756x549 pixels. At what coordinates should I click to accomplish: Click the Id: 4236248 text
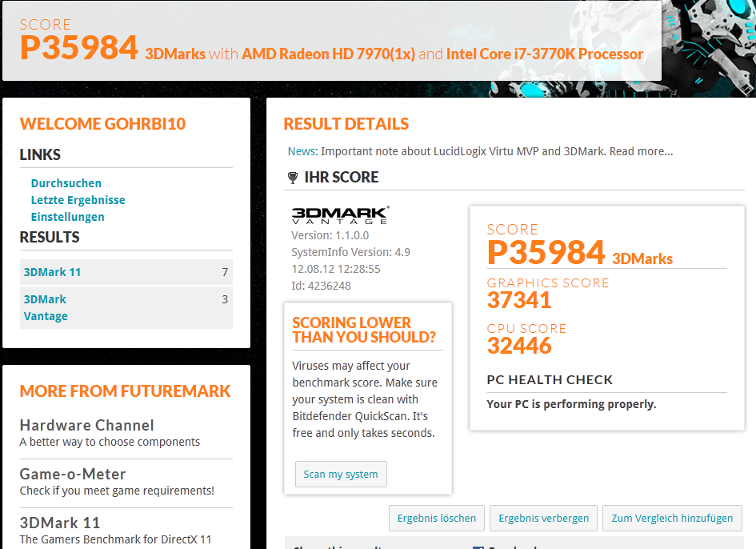coord(321,286)
